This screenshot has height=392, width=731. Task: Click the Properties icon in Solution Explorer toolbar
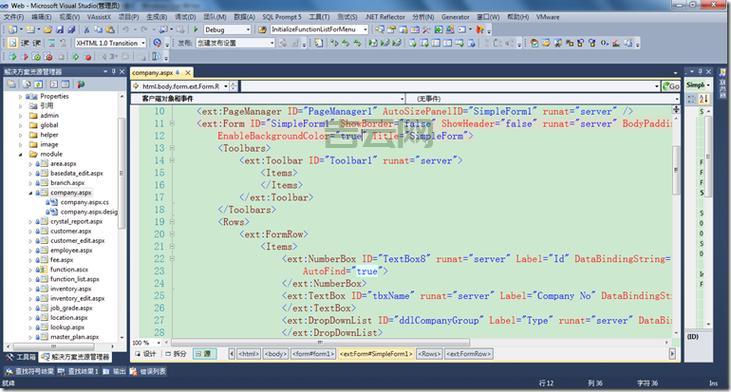[12, 84]
